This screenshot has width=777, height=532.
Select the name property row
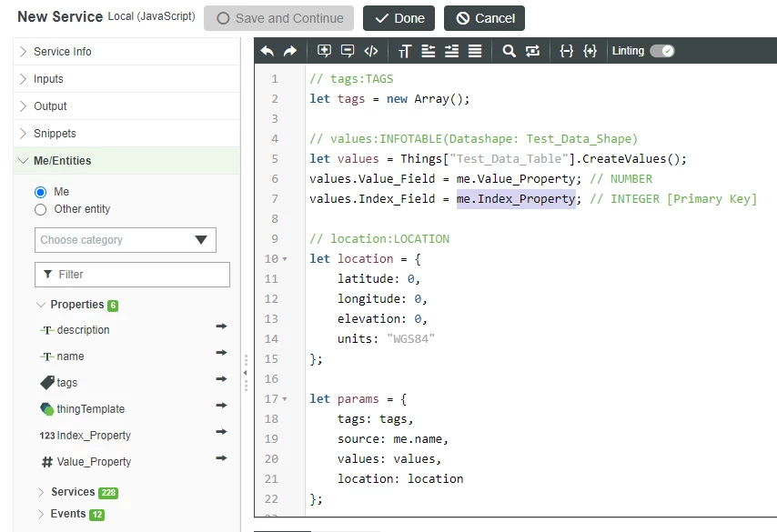point(132,356)
